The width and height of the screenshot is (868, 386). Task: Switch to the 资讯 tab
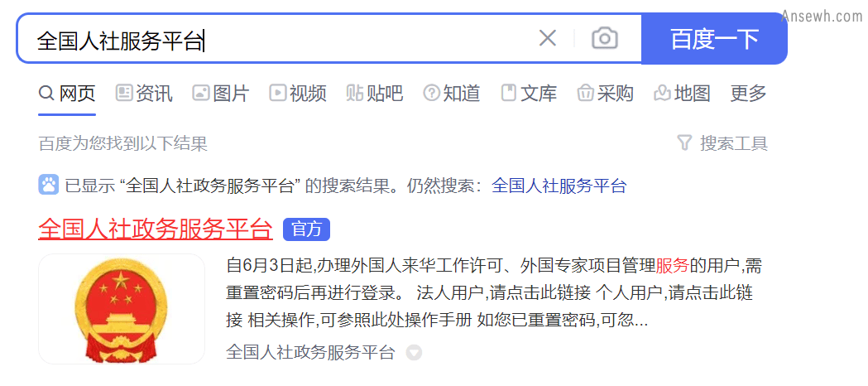(144, 93)
